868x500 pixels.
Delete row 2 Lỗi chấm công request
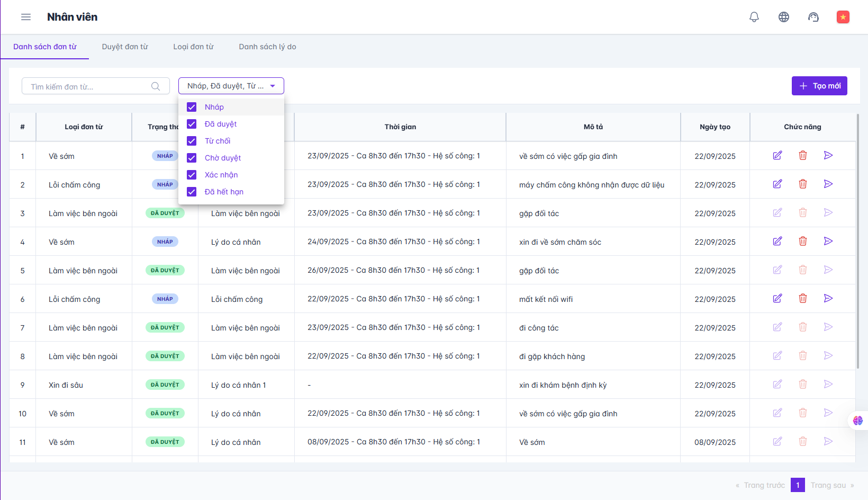803,184
